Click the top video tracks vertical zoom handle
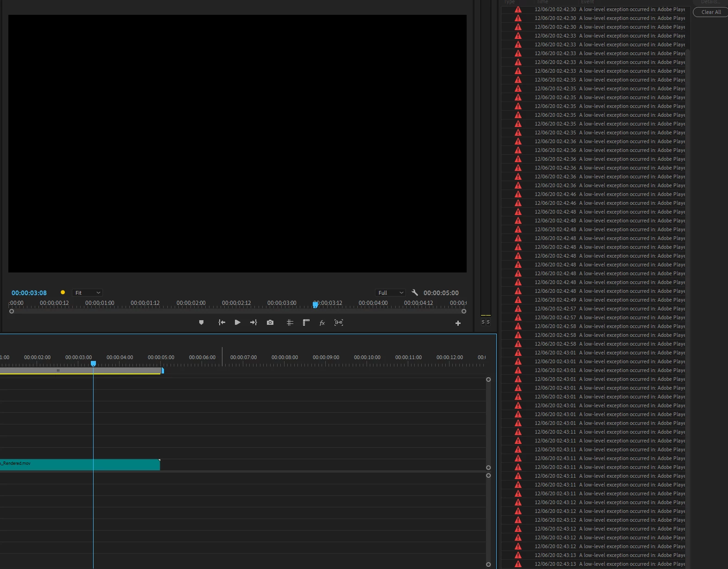This screenshot has width=728, height=569. tap(488, 379)
